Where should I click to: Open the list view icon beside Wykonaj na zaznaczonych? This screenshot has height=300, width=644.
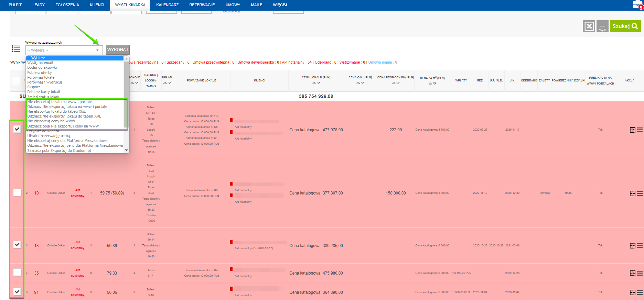click(x=16, y=49)
